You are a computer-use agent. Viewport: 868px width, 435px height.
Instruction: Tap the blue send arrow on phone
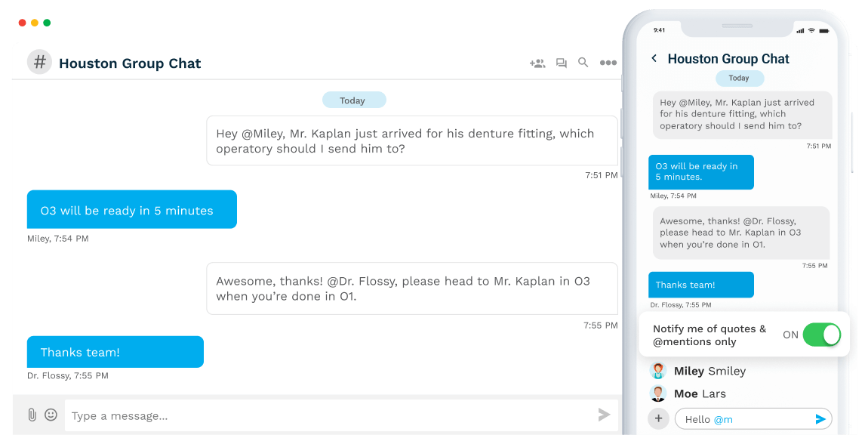coord(820,419)
